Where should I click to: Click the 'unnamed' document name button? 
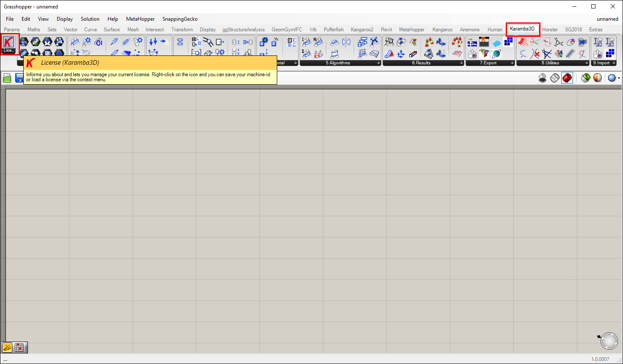coord(607,19)
